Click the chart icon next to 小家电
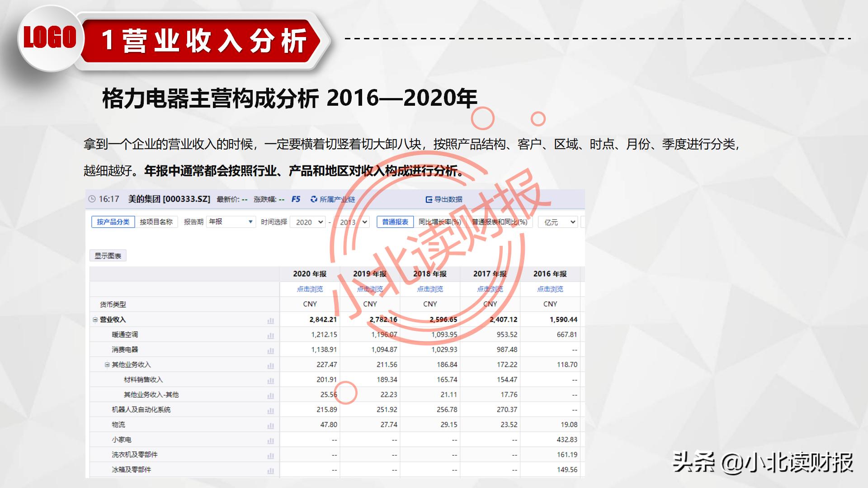This screenshot has height=488, width=868. tap(270, 440)
